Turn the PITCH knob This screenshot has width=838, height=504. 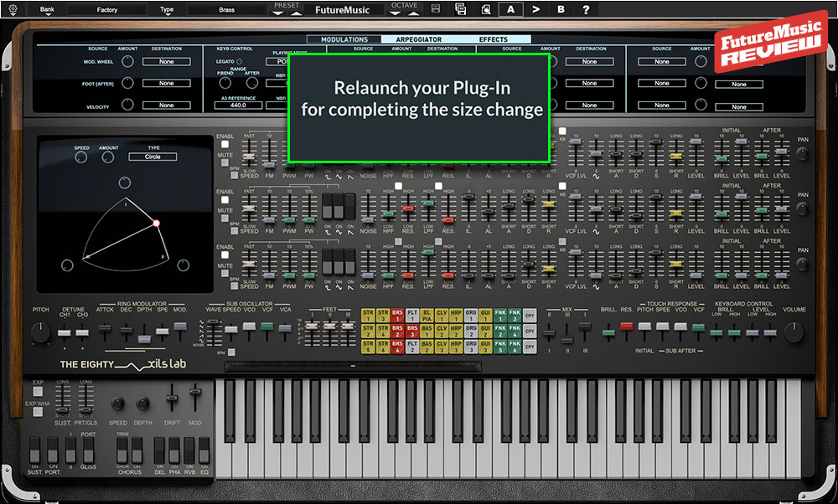(x=40, y=332)
